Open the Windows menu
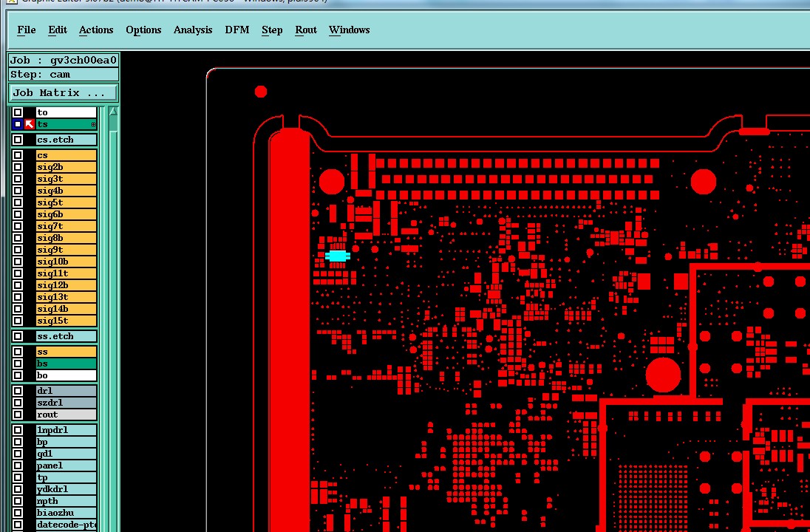 [350, 30]
